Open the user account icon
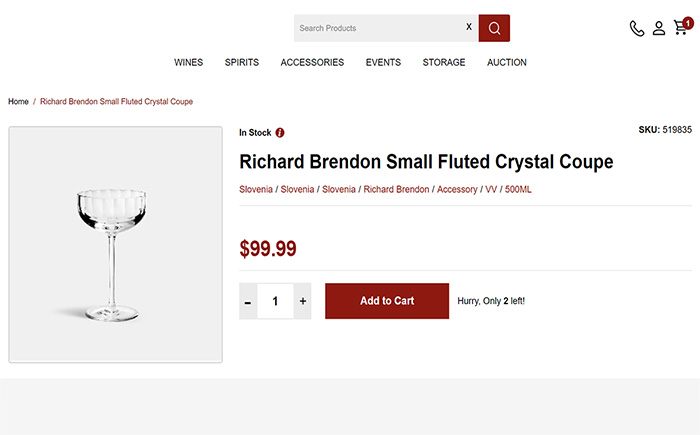 (659, 28)
